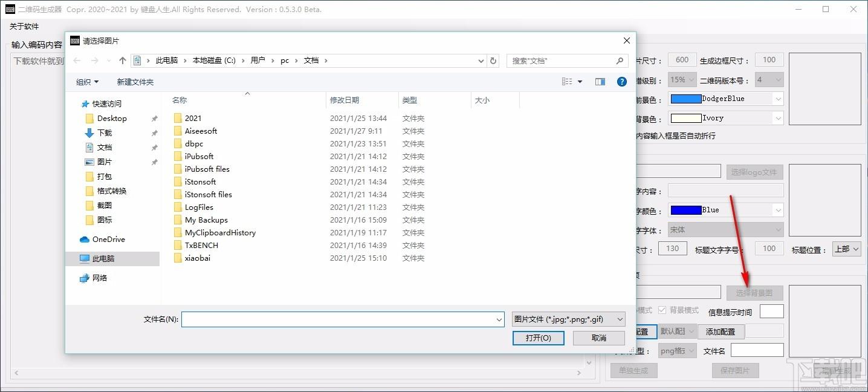Click the view mode icon

[x=567, y=82]
